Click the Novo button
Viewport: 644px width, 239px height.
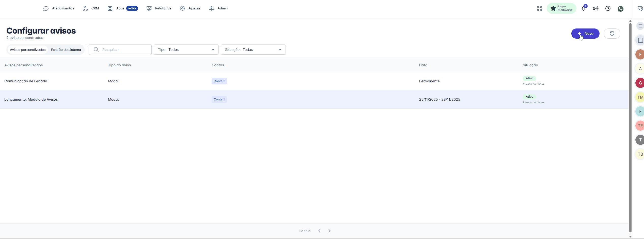click(585, 34)
